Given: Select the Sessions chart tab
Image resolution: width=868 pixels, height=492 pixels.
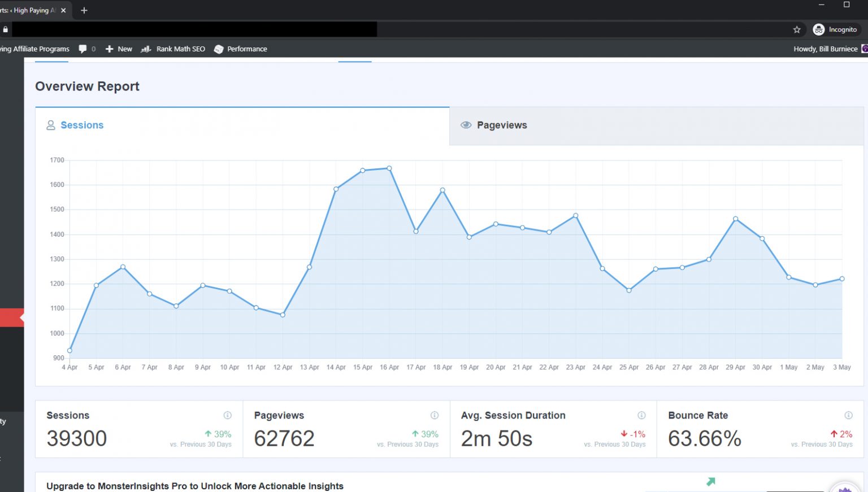Looking at the screenshot, I should [x=82, y=125].
